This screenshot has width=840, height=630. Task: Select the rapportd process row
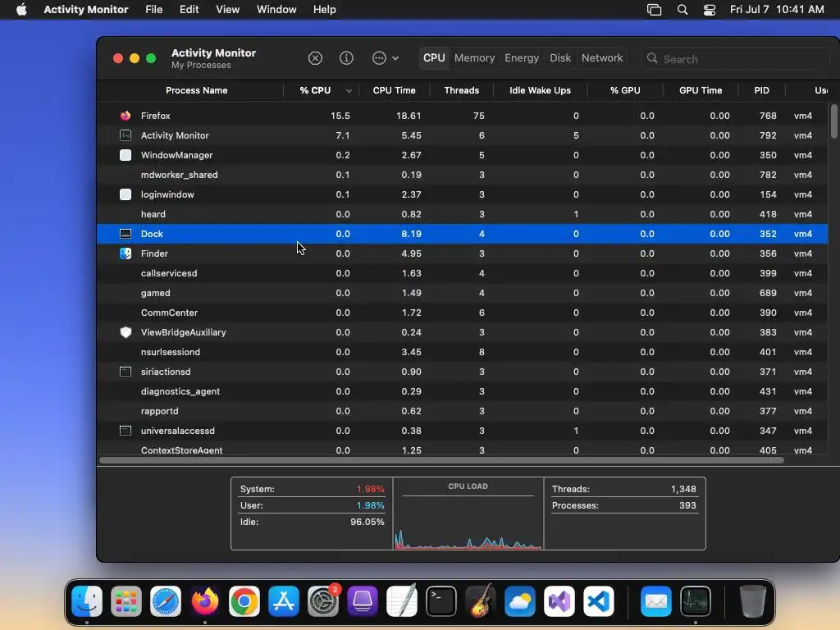[x=463, y=411]
